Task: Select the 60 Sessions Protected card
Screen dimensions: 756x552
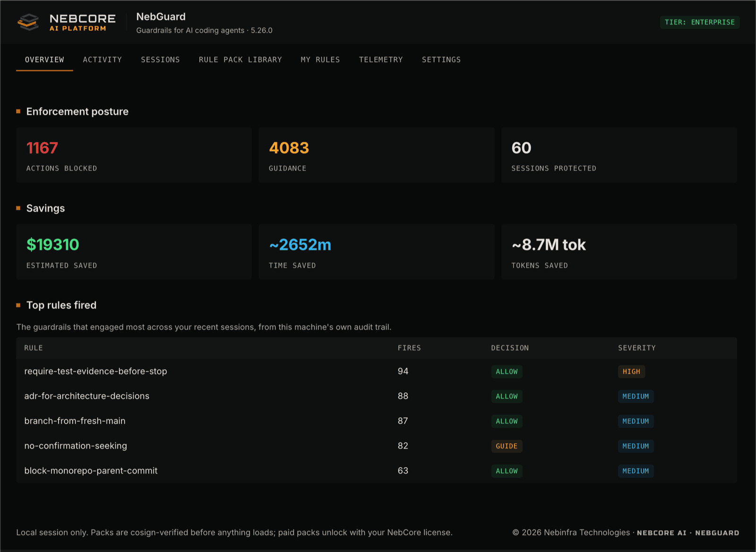Action: (x=619, y=155)
